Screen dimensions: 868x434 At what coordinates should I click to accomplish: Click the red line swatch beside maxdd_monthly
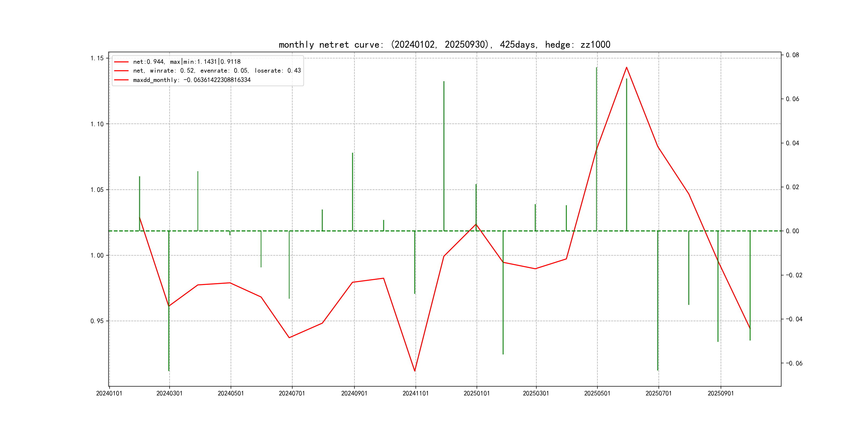click(121, 80)
